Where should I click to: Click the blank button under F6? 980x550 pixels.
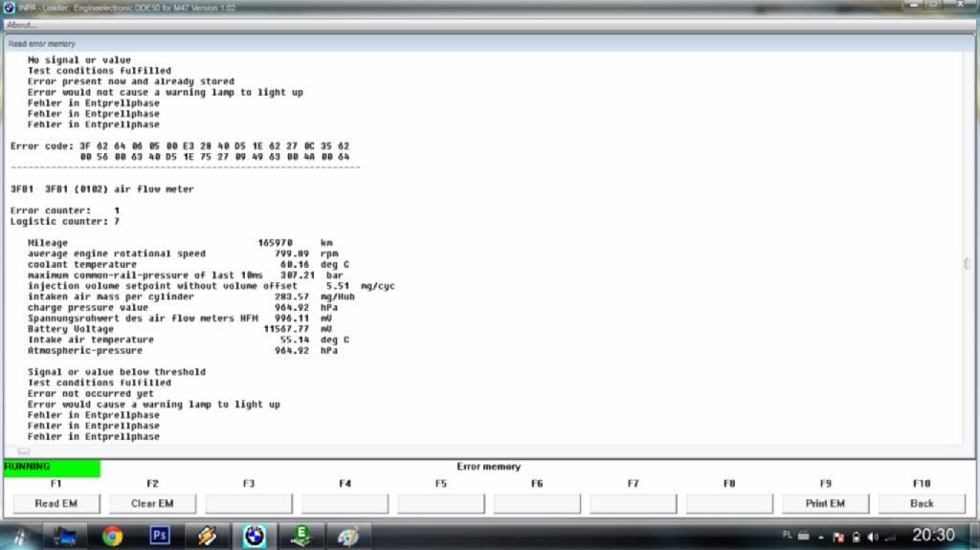coord(537,503)
